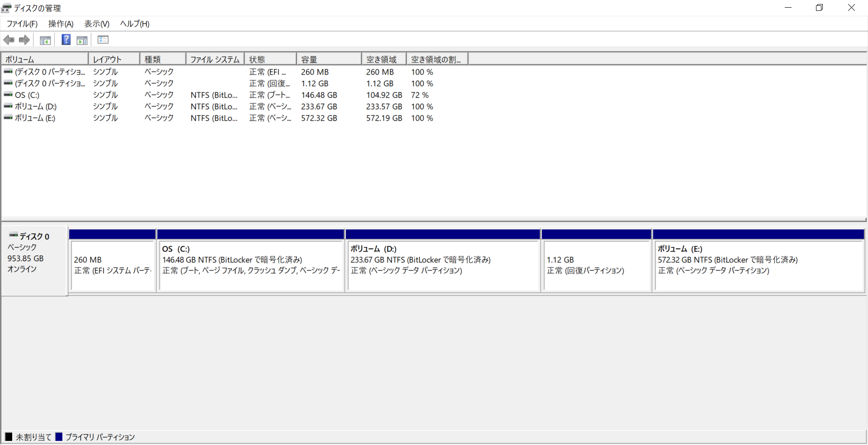This screenshot has height=445, width=868.
Task: Select the ディスク 0 disk label
Action: tap(34, 236)
